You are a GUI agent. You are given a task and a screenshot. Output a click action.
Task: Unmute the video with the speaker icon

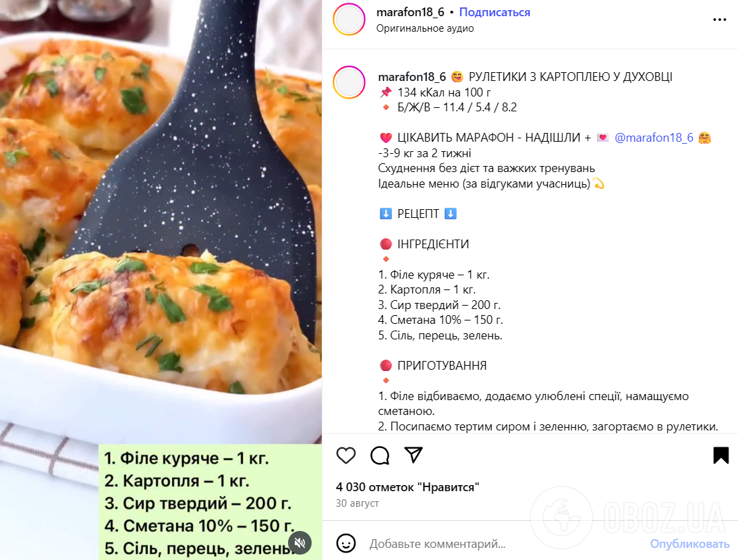coord(300,542)
